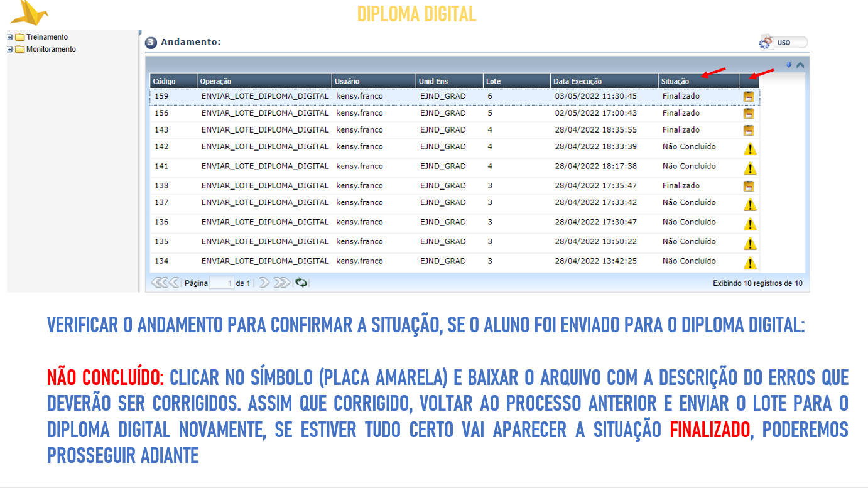Open disk icon for code 138

coord(749,186)
